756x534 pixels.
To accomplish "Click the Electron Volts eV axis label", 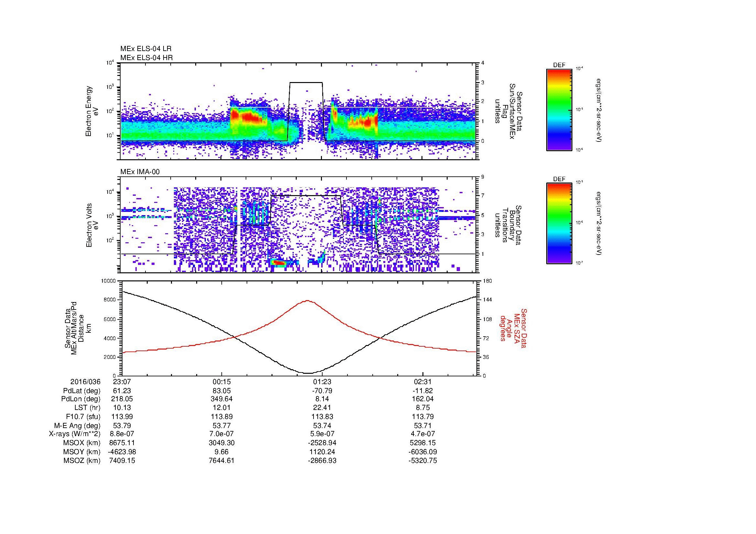I will point(92,225).
